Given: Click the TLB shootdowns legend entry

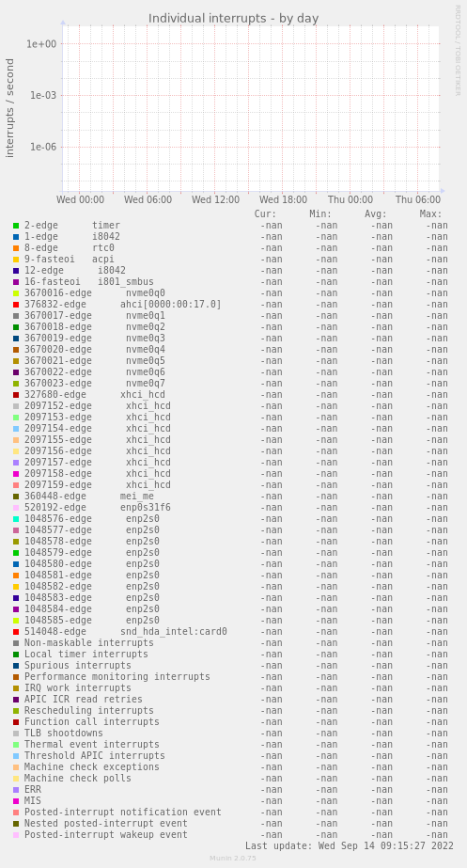Looking at the screenshot, I should coord(64,733).
